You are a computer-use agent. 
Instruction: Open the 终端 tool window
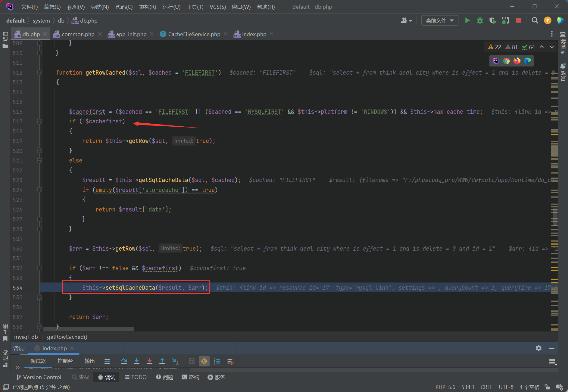click(x=191, y=377)
